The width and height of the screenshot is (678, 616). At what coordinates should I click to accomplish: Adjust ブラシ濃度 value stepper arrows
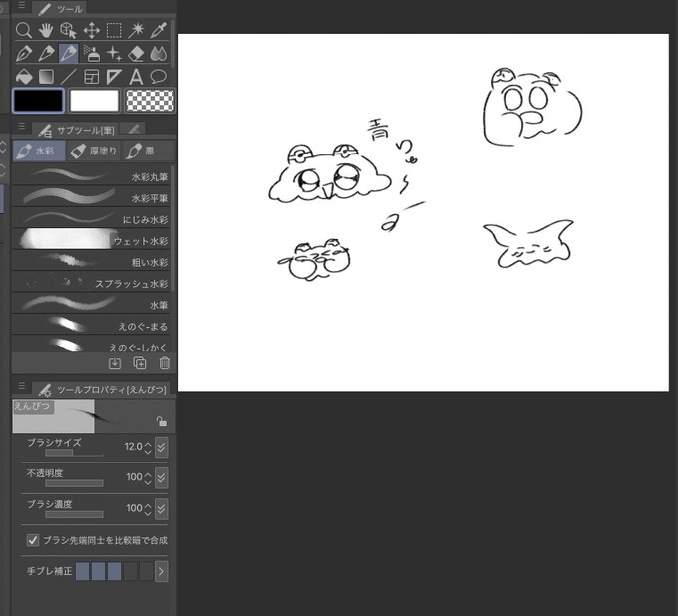click(x=148, y=509)
